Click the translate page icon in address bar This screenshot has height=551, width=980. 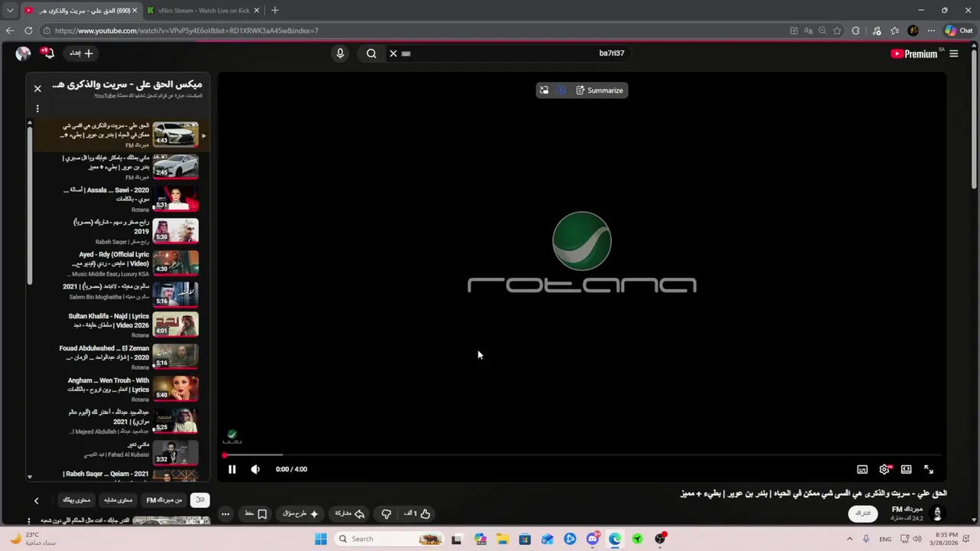click(808, 31)
